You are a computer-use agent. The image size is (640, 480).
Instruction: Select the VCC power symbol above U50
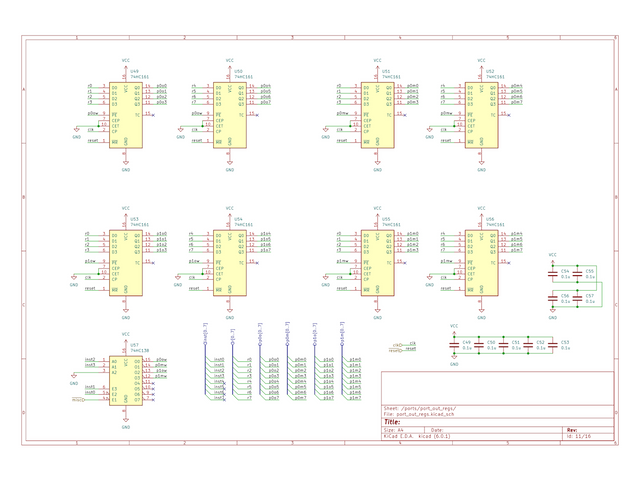229,64
